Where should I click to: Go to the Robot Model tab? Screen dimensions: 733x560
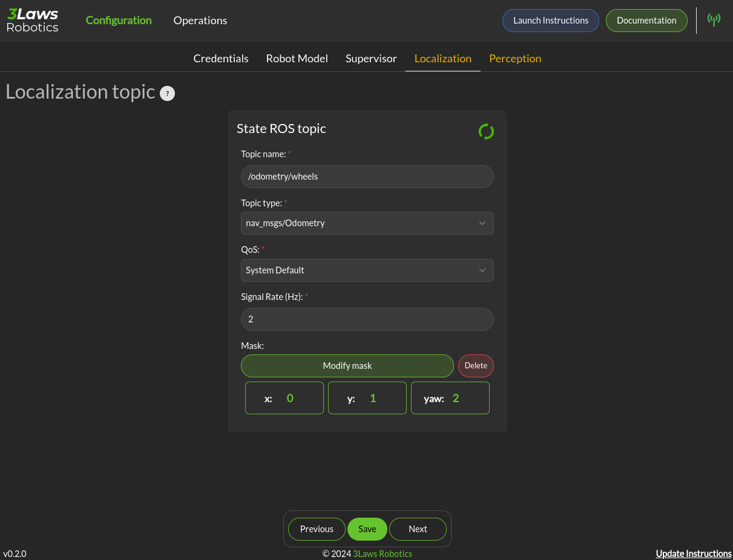[x=297, y=59]
